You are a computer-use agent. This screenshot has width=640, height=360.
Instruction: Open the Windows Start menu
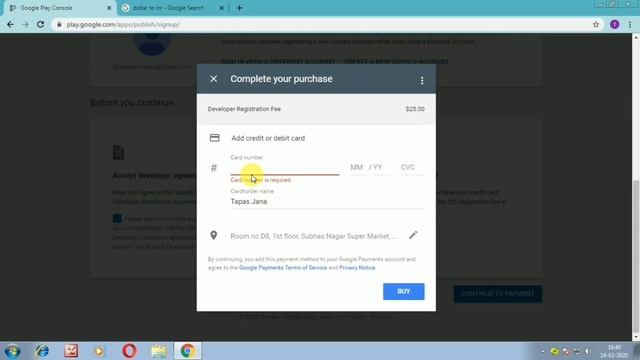pyautogui.click(x=12, y=351)
